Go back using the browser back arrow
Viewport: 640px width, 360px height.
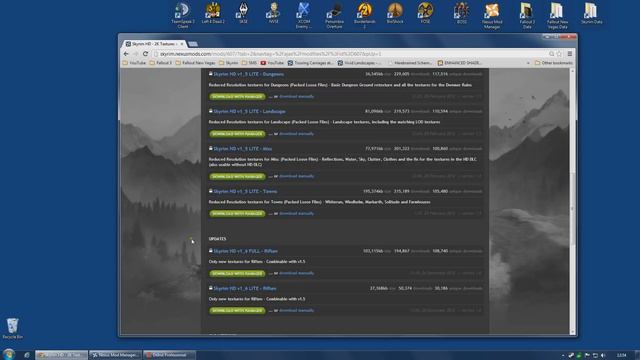pyautogui.click(x=126, y=54)
